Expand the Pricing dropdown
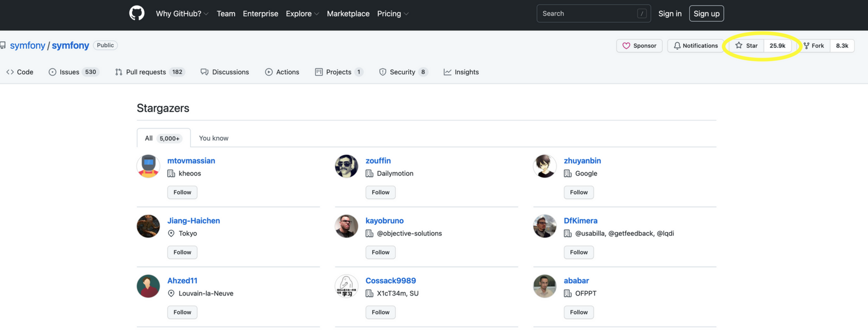The width and height of the screenshot is (868, 332). coord(393,13)
